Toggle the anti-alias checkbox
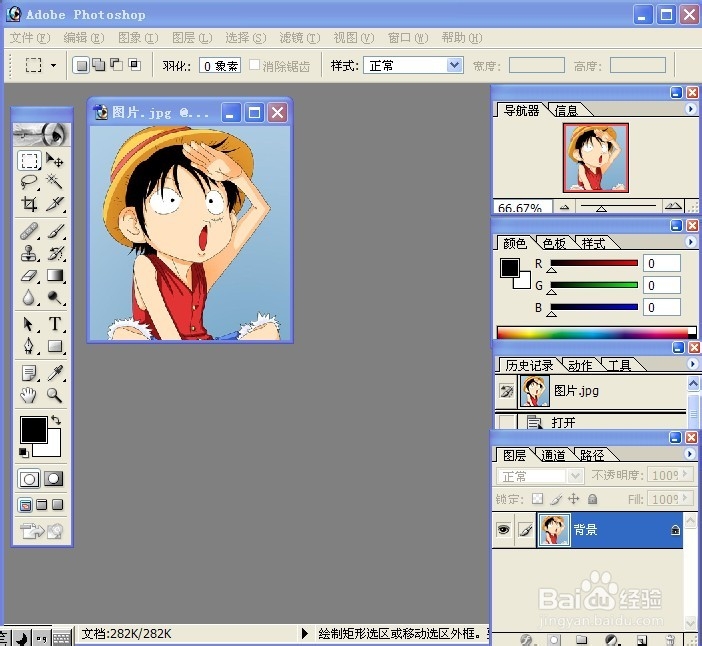Viewport: 702px width, 646px height. 254,65
